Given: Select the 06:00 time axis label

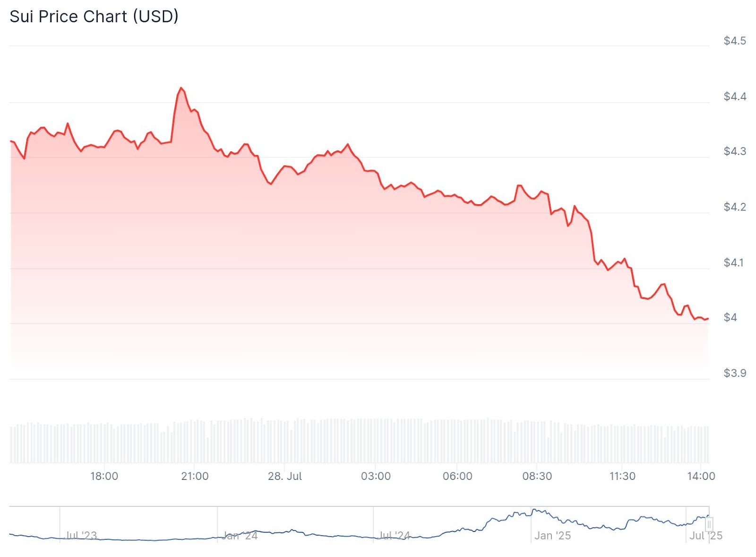Looking at the screenshot, I should 457,476.
